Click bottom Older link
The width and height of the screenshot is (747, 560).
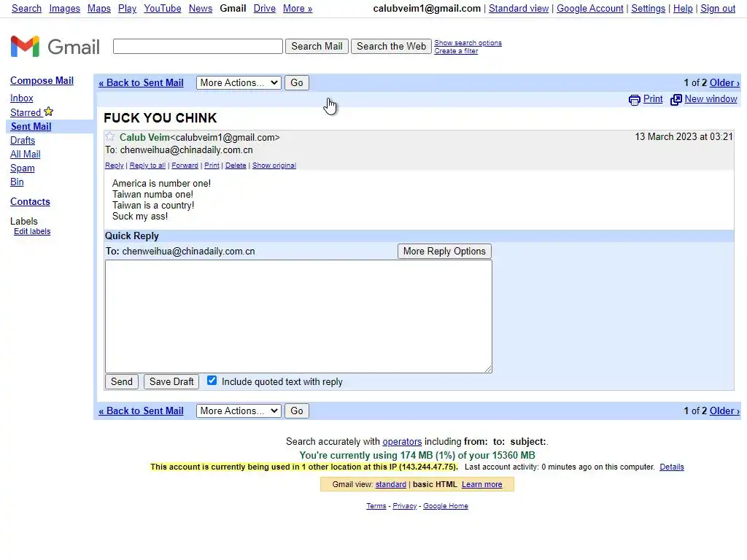tap(724, 411)
